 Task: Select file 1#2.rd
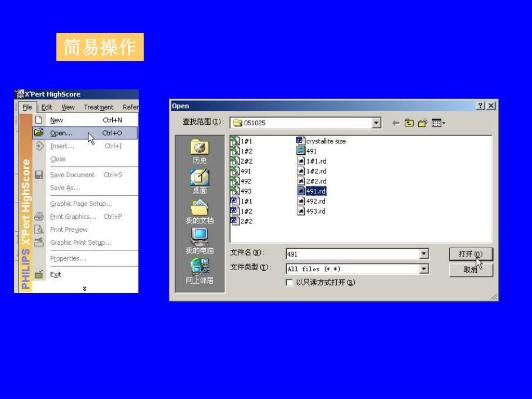tap(312, 171)
